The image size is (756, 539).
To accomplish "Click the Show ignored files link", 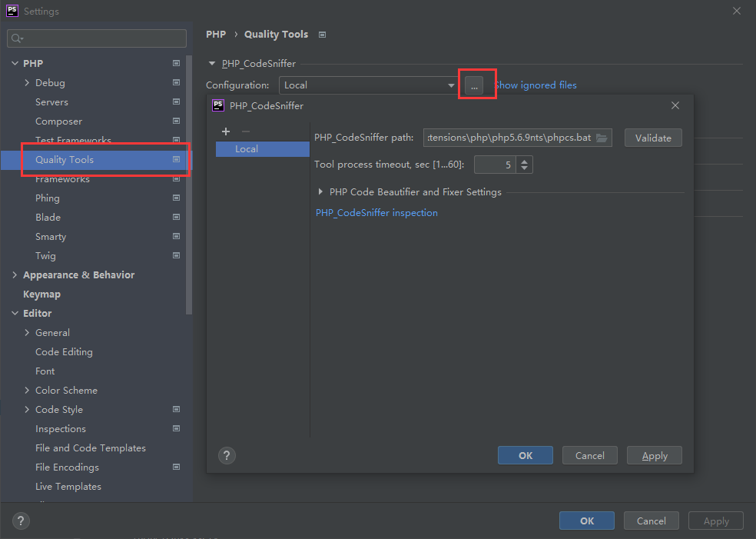I will [535, 85].
